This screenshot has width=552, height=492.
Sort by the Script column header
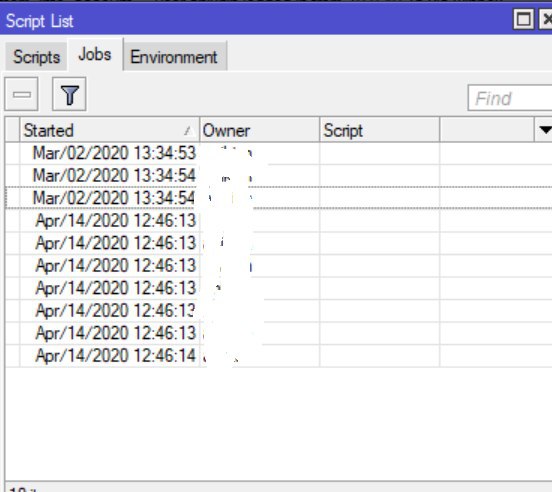(380, 130)
